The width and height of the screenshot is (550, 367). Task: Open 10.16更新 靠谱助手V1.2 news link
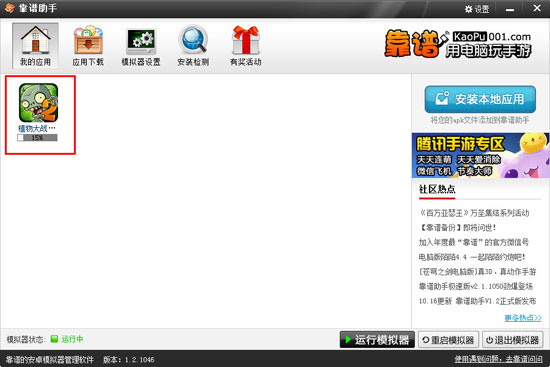click(x=477, y=301)
